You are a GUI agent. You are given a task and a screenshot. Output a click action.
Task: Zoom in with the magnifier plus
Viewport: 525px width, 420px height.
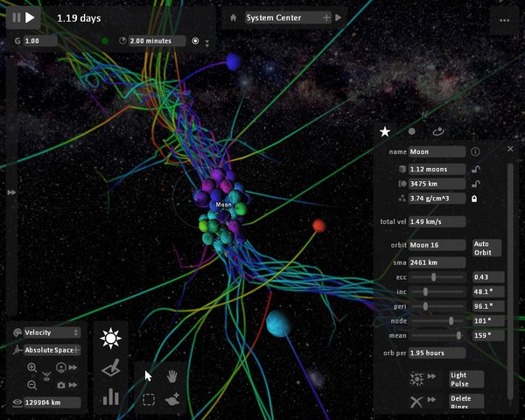pos(32,367)
